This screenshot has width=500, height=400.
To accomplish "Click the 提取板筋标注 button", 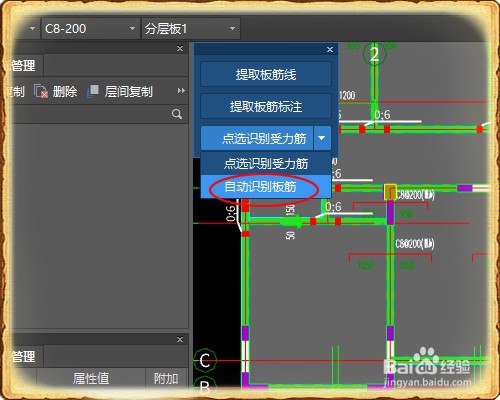I will pyautogui.click(x=266, y=106).
